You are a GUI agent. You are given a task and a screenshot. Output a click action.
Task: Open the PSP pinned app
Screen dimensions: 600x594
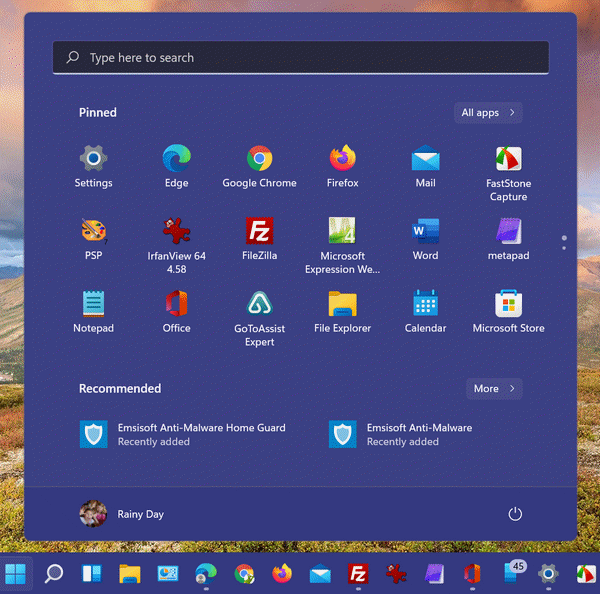point(93,239)
